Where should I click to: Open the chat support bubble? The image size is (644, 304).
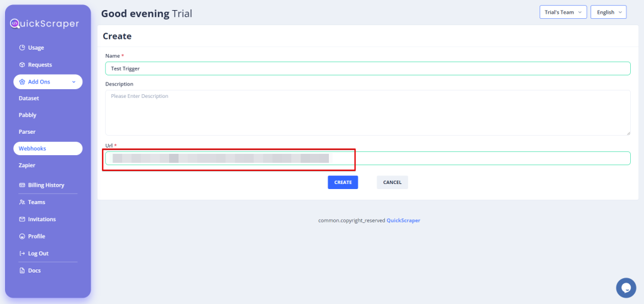click(625, 288)
